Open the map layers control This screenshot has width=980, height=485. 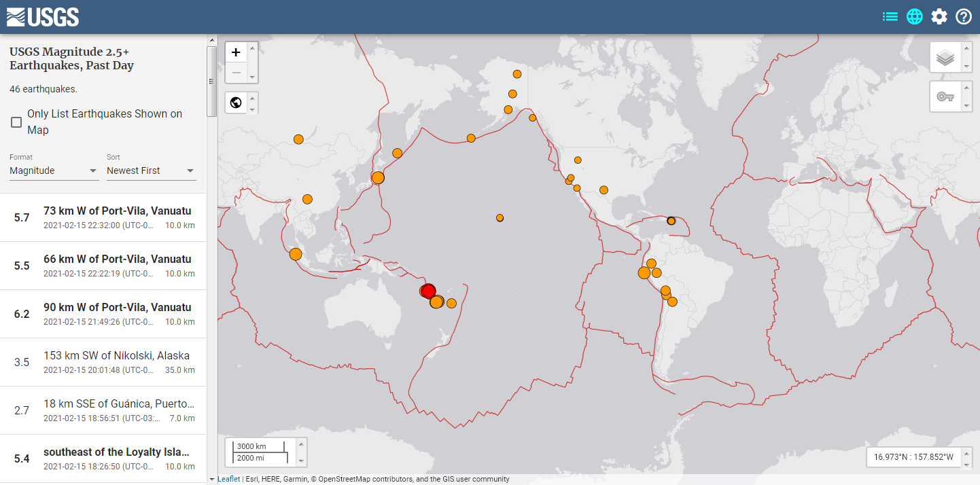coord(945,58)
